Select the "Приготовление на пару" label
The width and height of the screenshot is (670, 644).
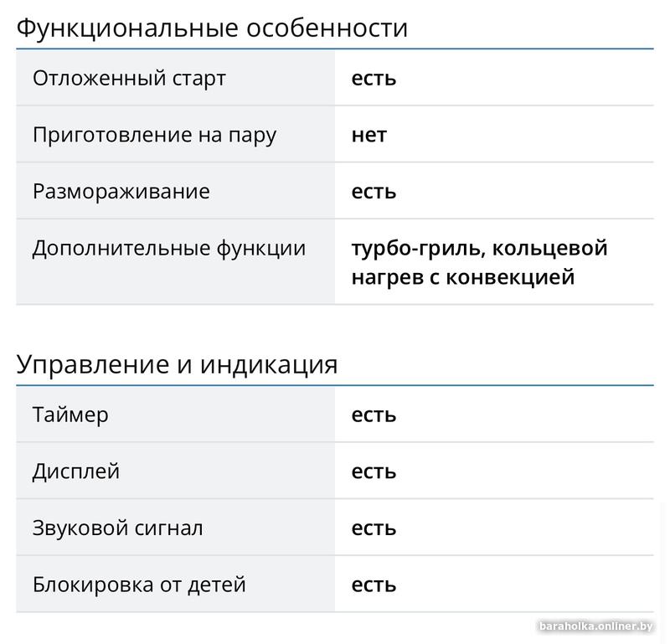[x=154, y=135]
